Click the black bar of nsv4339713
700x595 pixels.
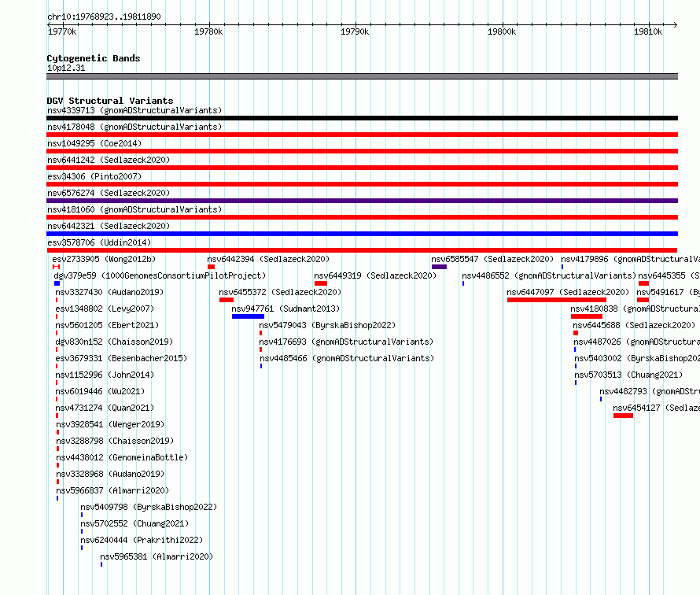[x=362, y=118]
